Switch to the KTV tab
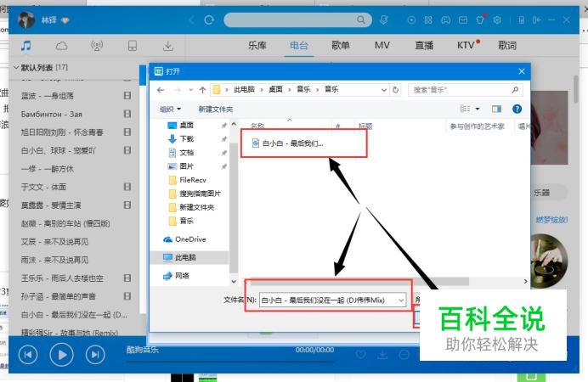The width and height of the screenshot is (588, 382). 466,46
